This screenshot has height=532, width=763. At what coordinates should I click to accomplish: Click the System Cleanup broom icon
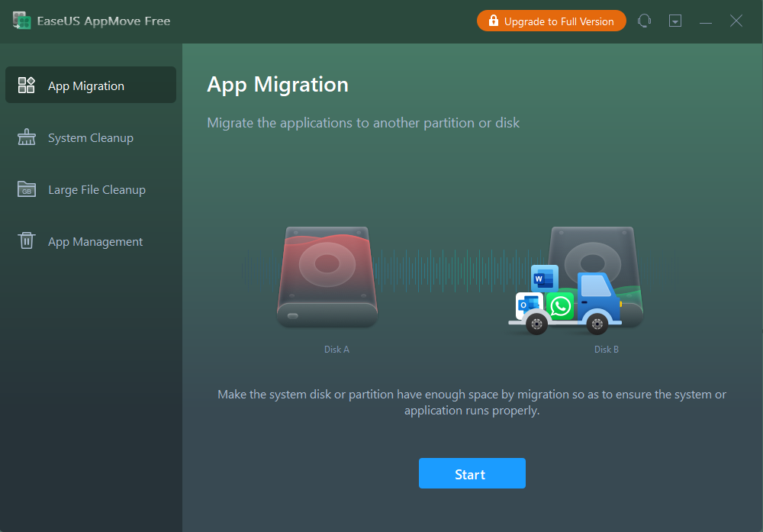click(x=27, y=137)
